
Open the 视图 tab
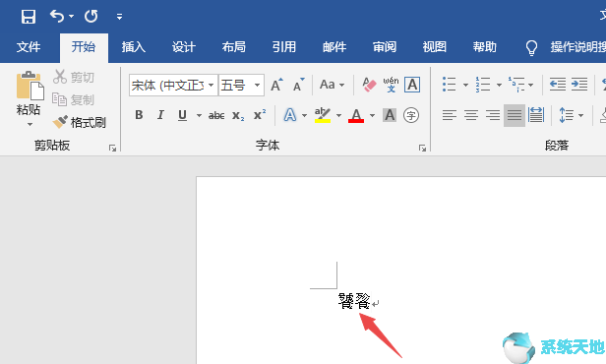(435, 47)
